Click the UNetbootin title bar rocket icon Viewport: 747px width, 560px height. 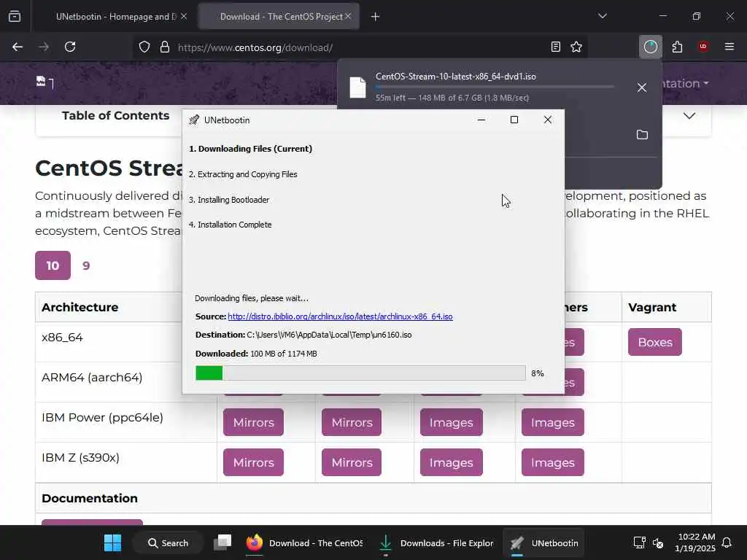click(194, 120)
